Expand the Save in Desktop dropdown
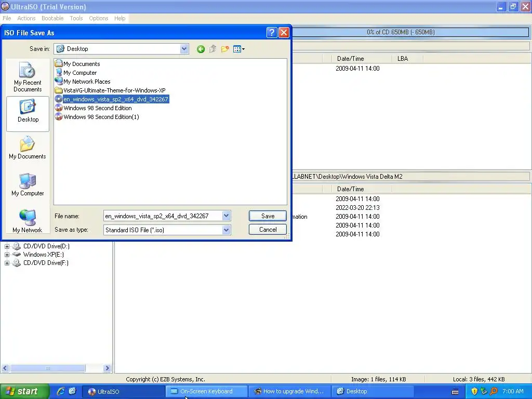The height and width of the screenshot is (399, 532). click(184, 49)
